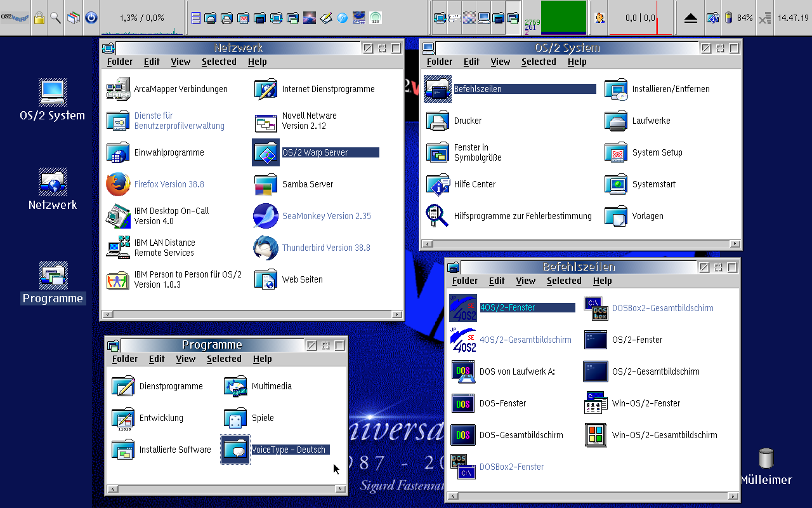
Task: Click left scroll arrow in OS/2 System window
Action: pos(428,244)
